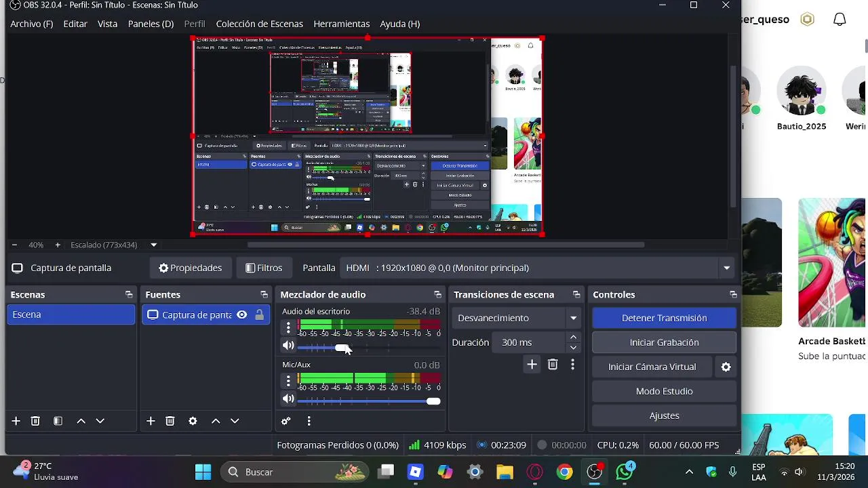Open Propiedades of selected source
868x488 pixels.
191,268
